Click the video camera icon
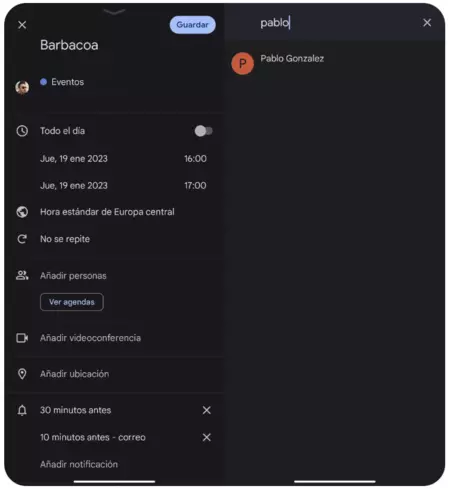This screenshot has height=489, width=450. (22, 338)
